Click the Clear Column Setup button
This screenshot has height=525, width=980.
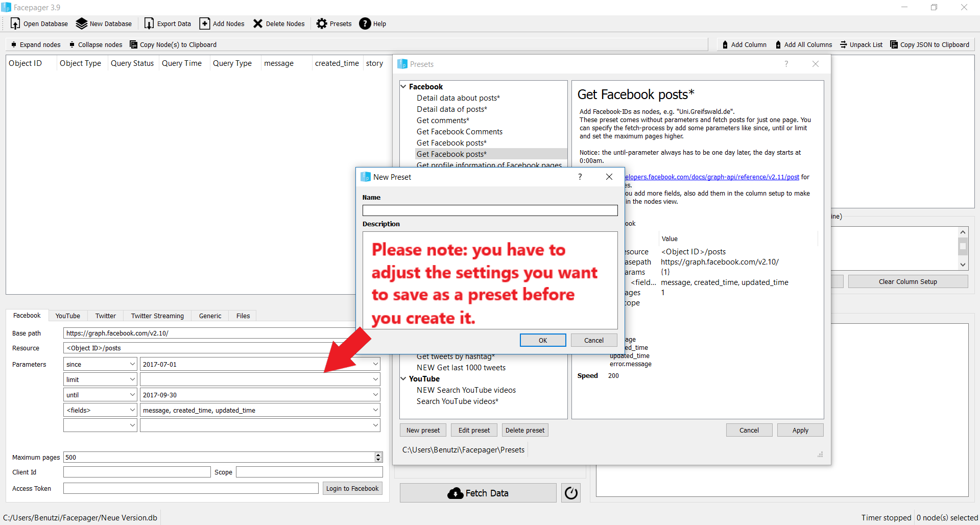point(908,281)
